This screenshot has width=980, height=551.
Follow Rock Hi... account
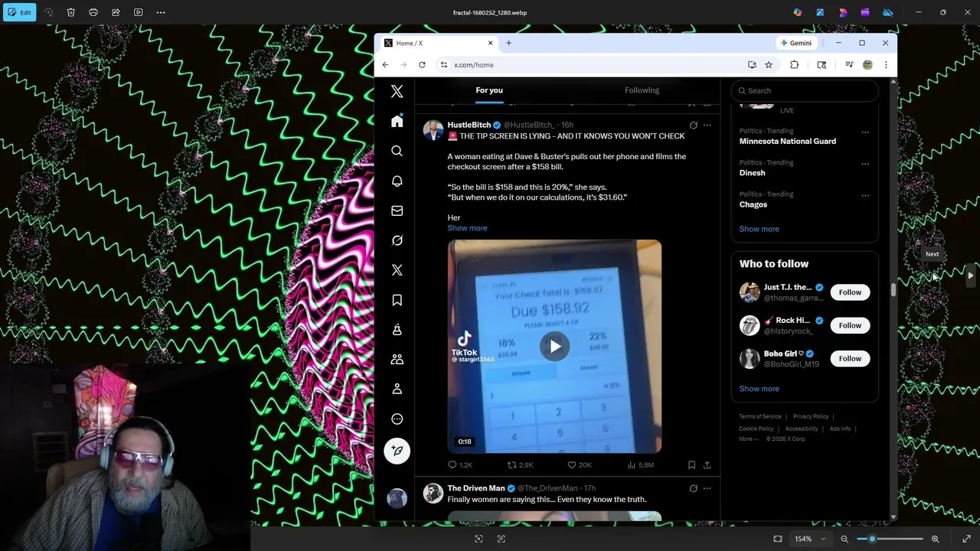tap(850, 325)
